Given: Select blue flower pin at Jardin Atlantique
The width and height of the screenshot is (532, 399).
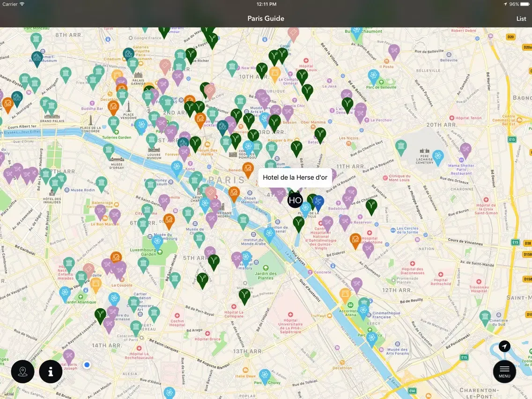Looking at the screenshot, I should (x=65, y=293).
